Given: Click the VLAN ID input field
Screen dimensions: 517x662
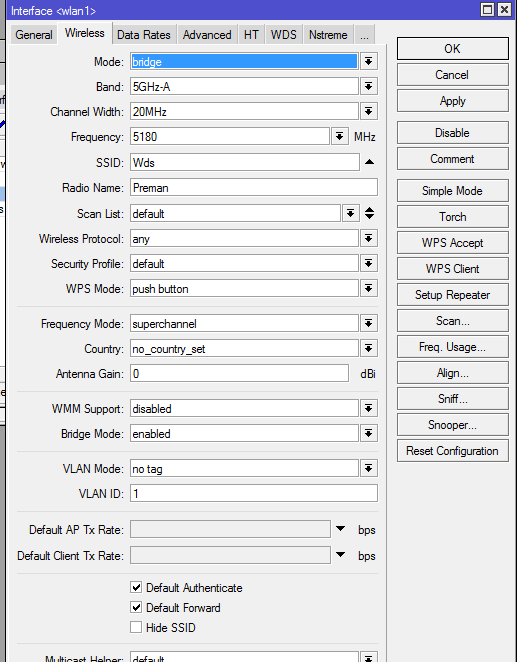Looking at the screenshot, I should pyautogui.click(x=254, y=493).
